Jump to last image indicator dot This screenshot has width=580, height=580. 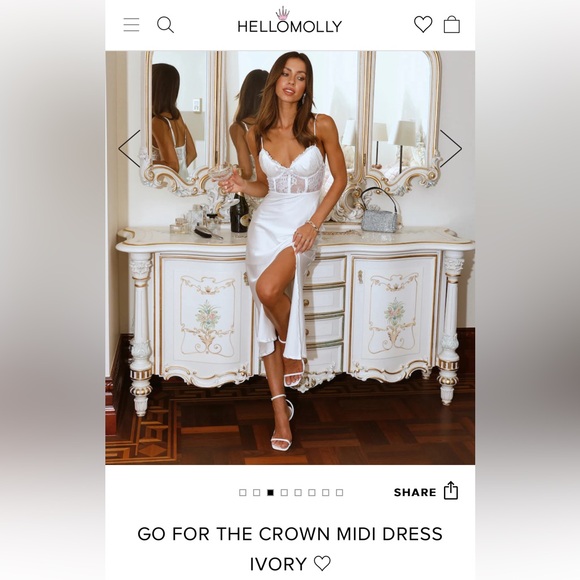340,492
